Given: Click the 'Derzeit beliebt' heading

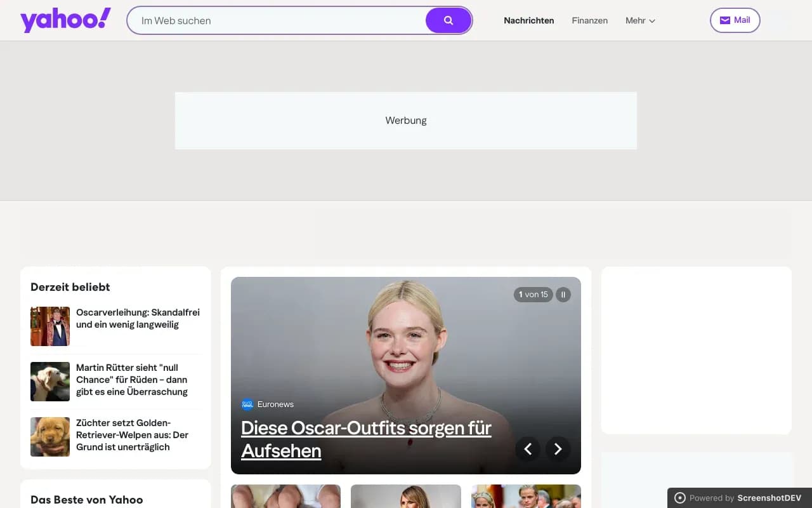Looking at the screenshot, I should (70, 287).
